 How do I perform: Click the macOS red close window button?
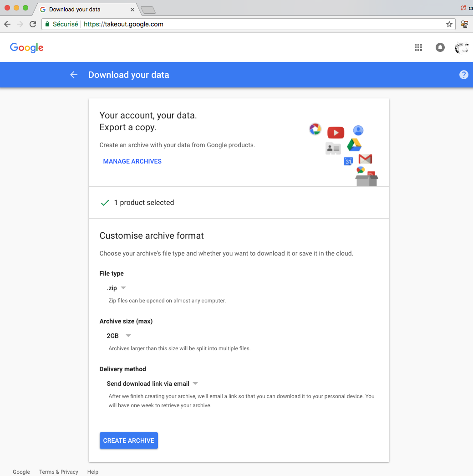point(7,8)
